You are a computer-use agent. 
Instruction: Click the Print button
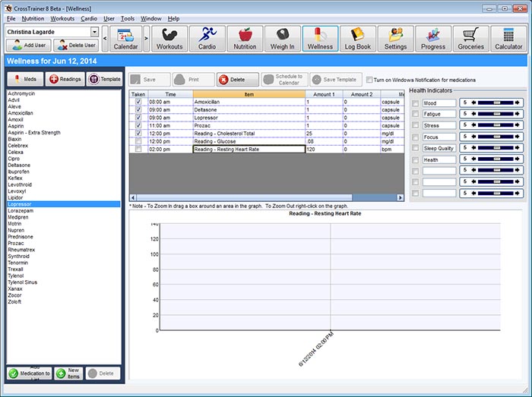193,80
